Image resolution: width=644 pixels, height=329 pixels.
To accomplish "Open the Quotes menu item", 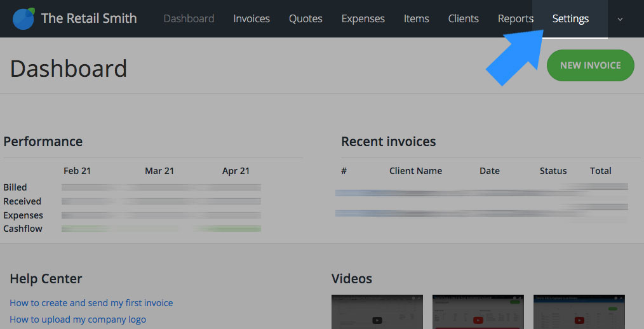I will (305, 18).
